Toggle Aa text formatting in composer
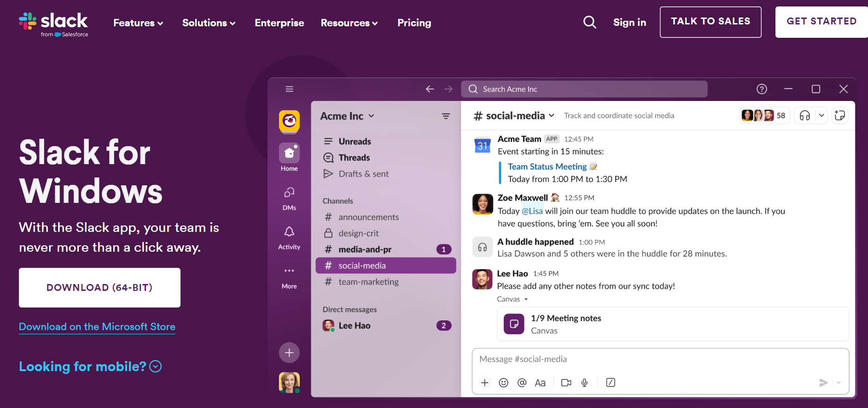The height and width of the screenshot is (408, 868). 540,383
